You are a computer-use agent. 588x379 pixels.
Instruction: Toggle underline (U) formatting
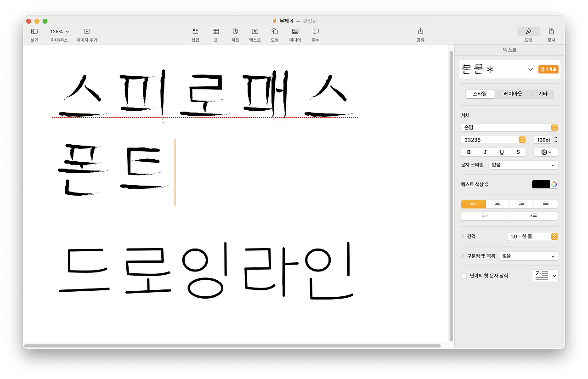tap(502, 152)
